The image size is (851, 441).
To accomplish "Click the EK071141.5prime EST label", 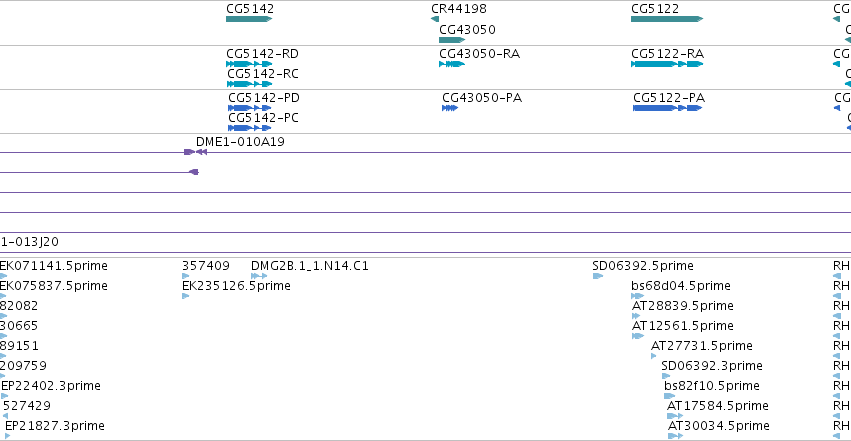I will [54, 266].
